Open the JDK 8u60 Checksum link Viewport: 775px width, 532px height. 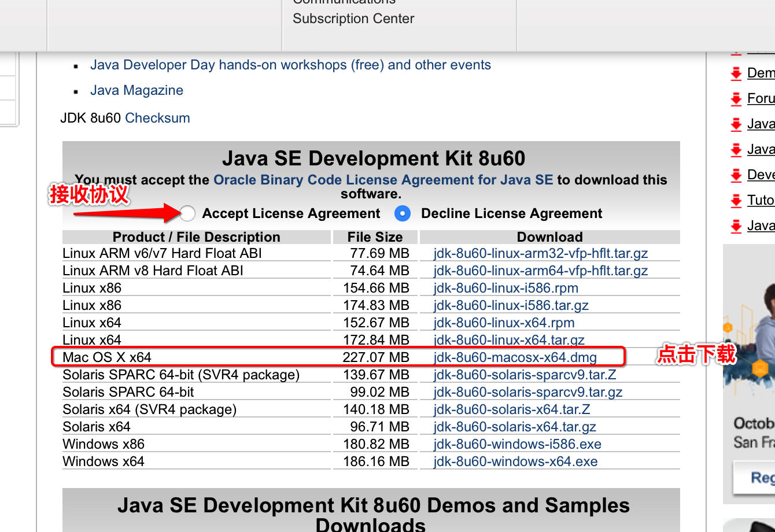tap(157, 118)
